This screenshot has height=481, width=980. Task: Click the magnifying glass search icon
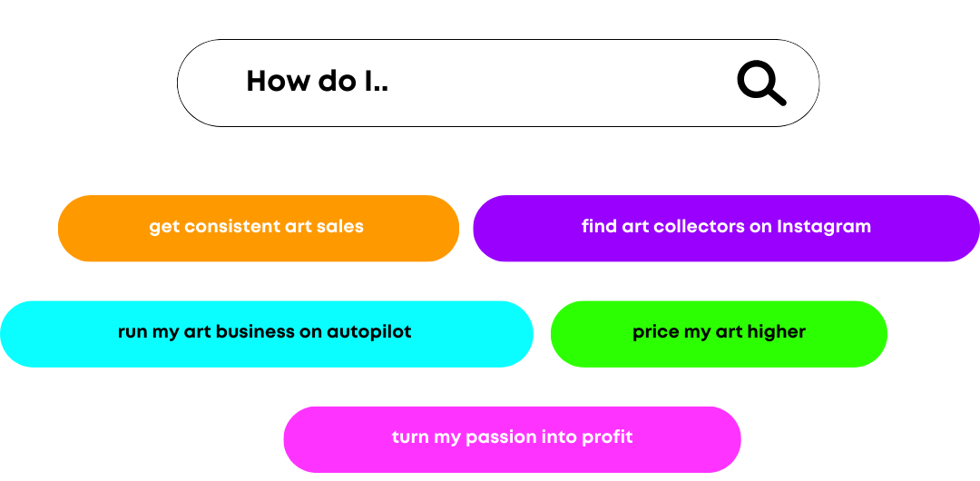tap(760, 83)
